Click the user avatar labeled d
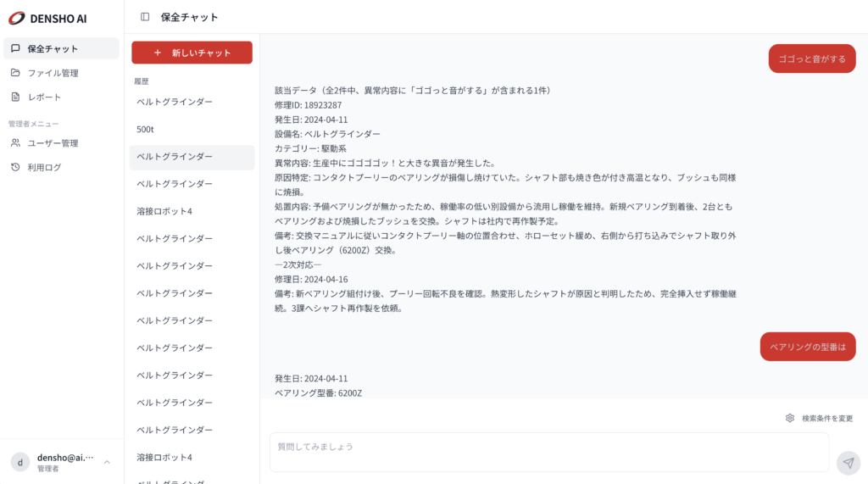The width and height of the screenshot is (868, 484). (20, 462)
